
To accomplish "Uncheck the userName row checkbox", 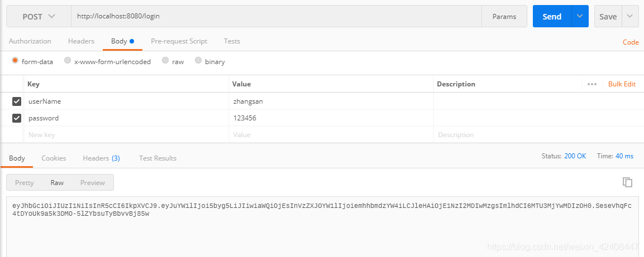I will pos(17,101).
